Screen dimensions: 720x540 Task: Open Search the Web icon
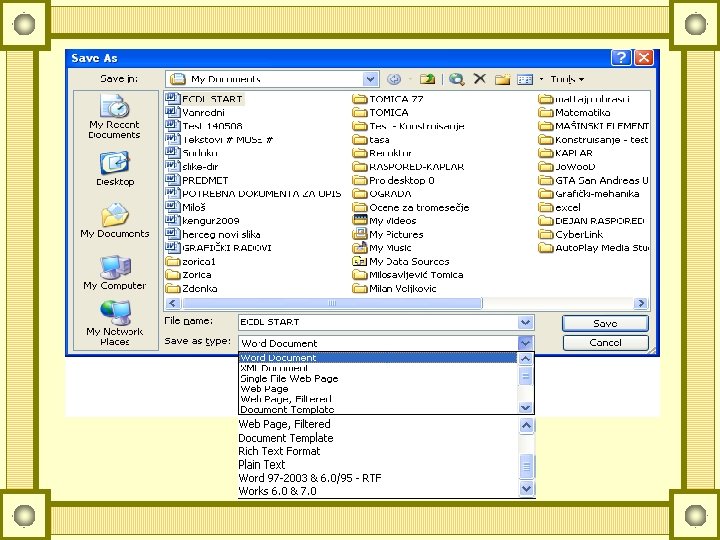click(456, 79)
